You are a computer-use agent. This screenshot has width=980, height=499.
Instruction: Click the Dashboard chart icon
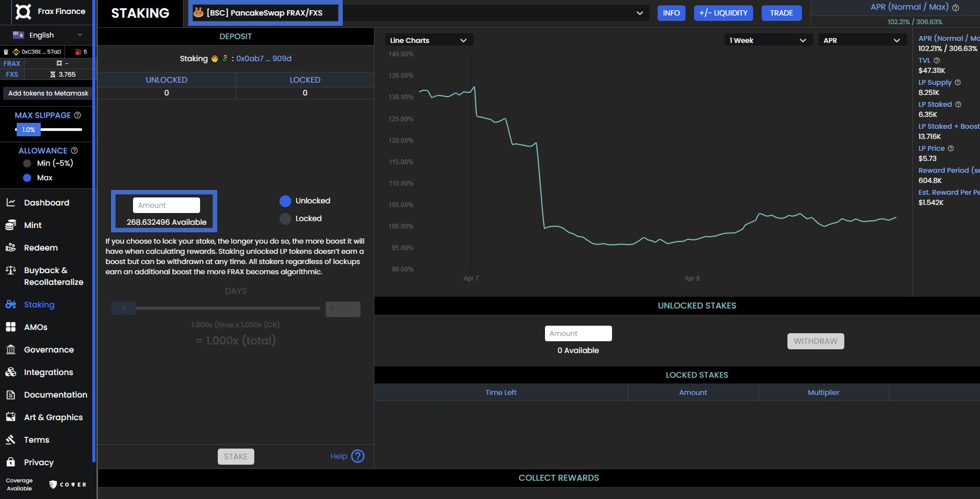point(11,202)
